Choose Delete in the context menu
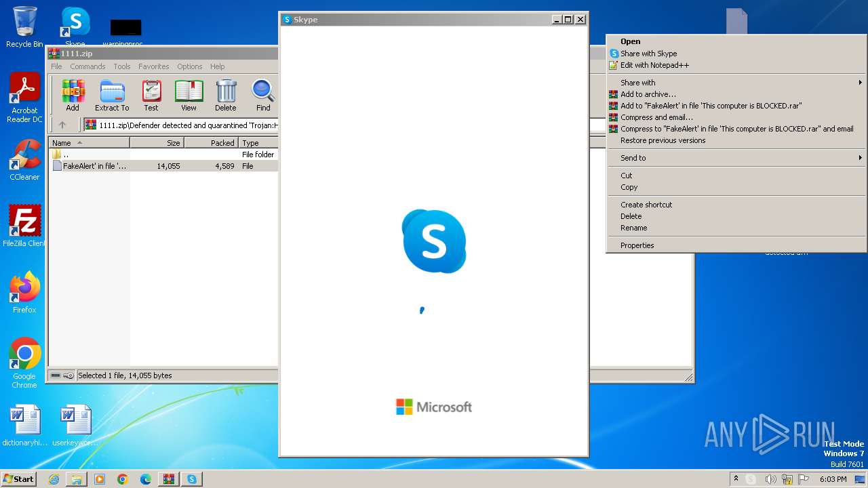868x488 pixels. 736,216
